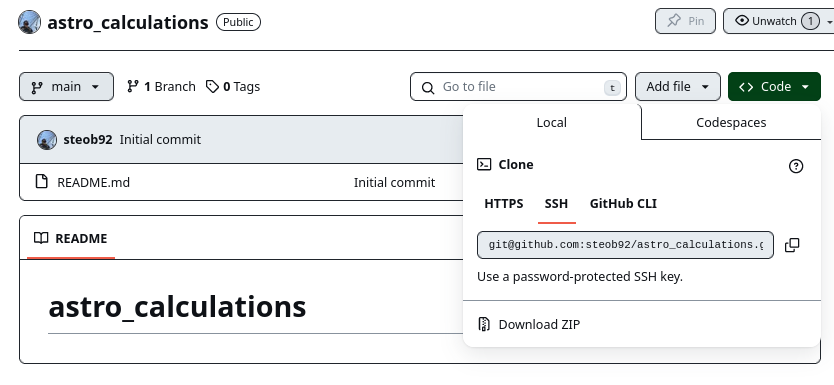This screenshot has width=834, height=385.
Task: Click the Pin button
Action: 685,21
